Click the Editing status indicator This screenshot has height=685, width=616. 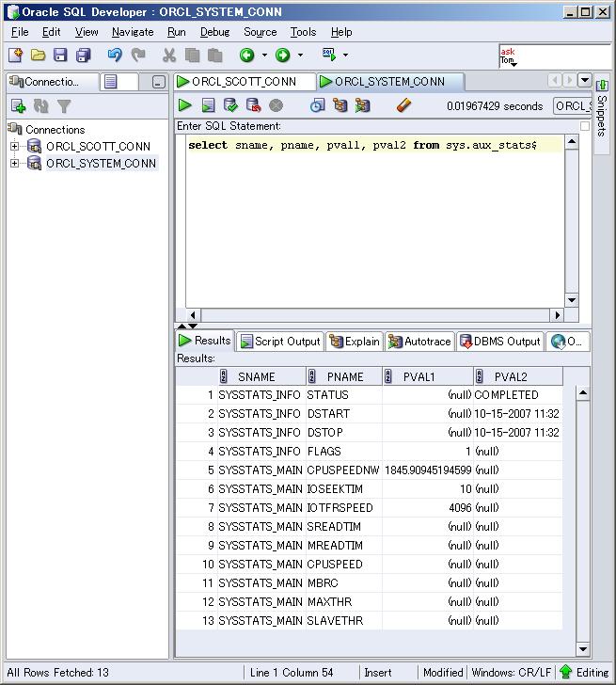point(585,673)
